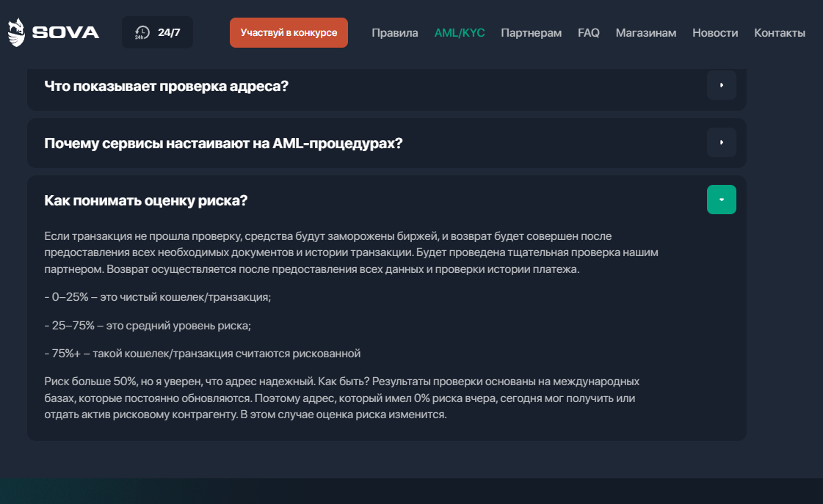823x504 pixels.
Task: Click the '75%+' risky transaction line
Action: click(x=203, y=354)
